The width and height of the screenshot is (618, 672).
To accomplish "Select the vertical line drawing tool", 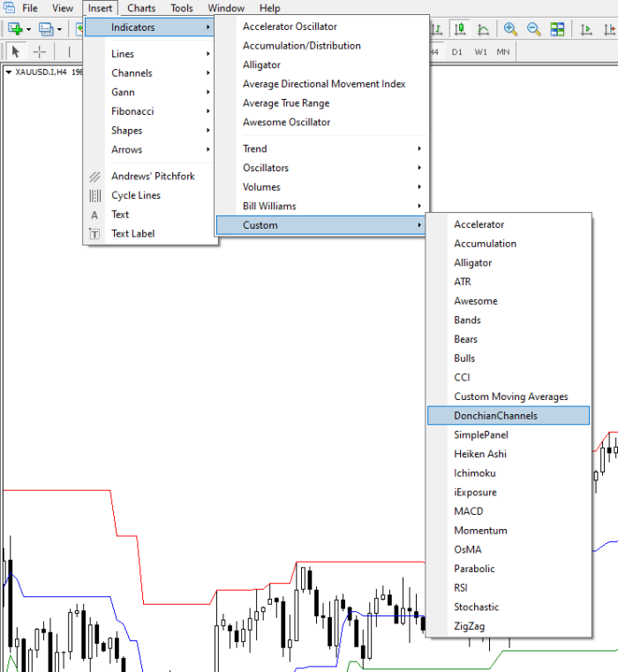I will coord(69,52).
